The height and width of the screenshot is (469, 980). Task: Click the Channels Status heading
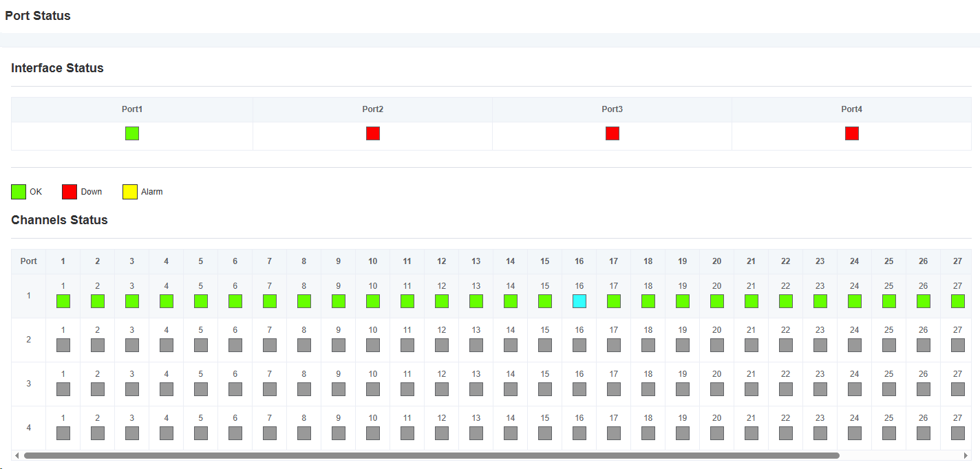coord(59,220)
